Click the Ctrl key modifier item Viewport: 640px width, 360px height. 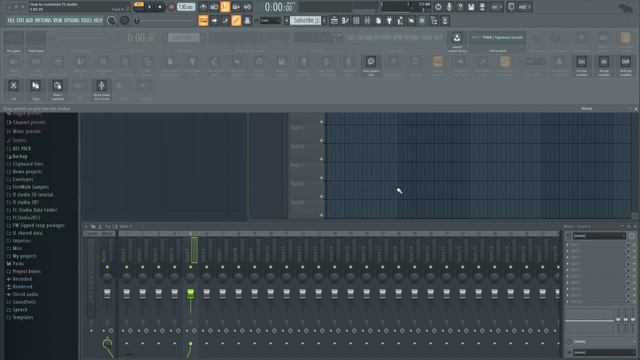coord(582,65)
